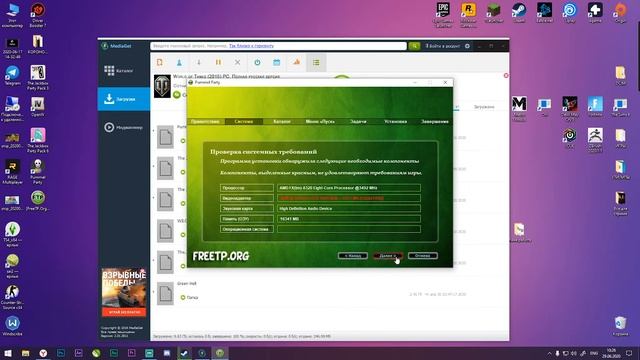
Task: Open Windscribe desktop icon
Action: click(x=12, y=327)
